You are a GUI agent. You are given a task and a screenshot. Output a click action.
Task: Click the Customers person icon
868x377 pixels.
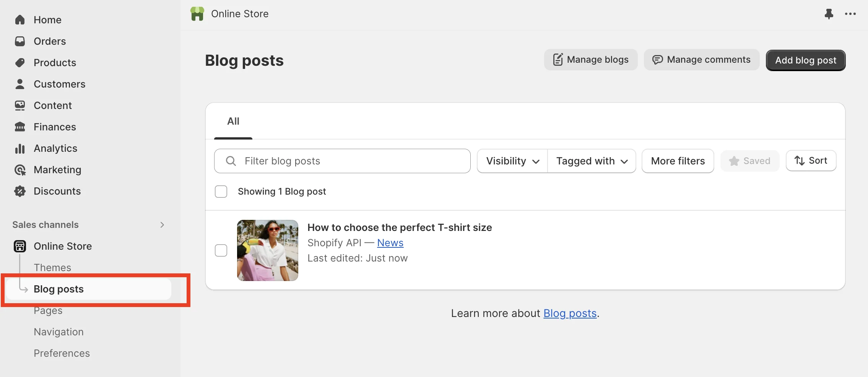(20, 84)
